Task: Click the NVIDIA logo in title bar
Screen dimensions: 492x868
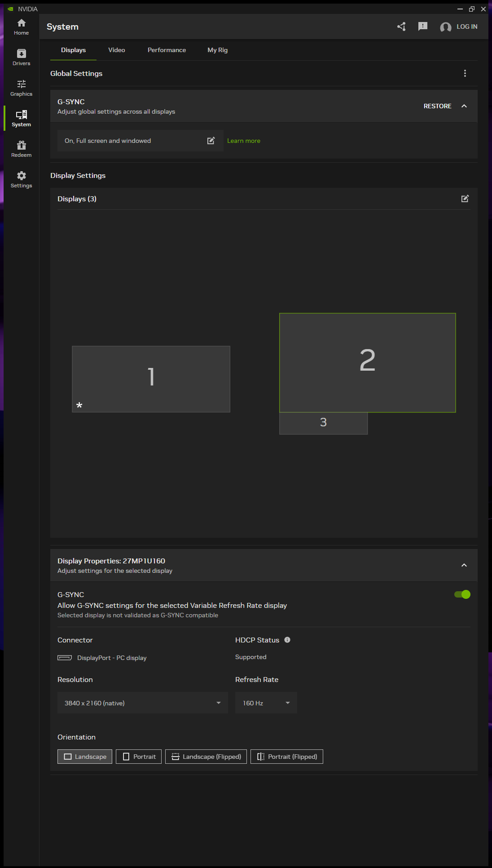Action: pyautogui.click(x=10, y=9)
